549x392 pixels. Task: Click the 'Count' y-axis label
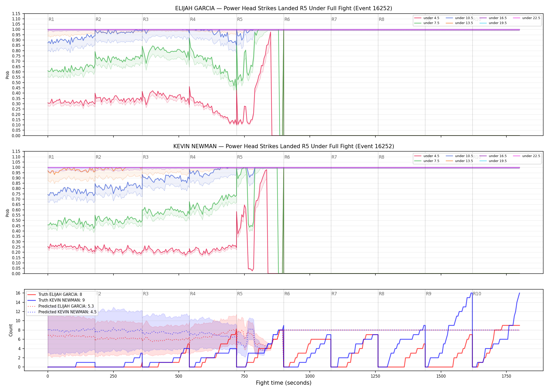click(x=11, y=330)
